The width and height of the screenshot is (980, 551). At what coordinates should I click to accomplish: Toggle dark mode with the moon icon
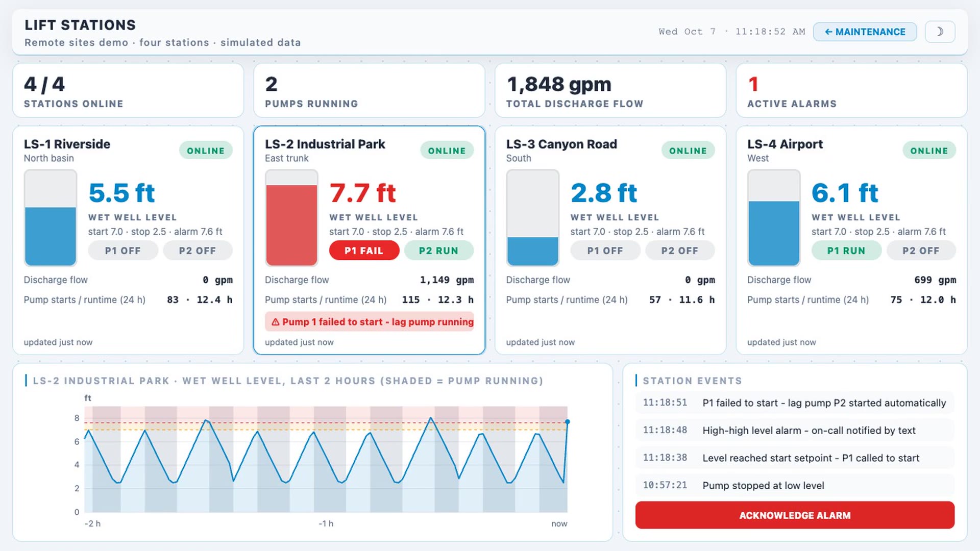pyautogui.click(x=940, y=32)
